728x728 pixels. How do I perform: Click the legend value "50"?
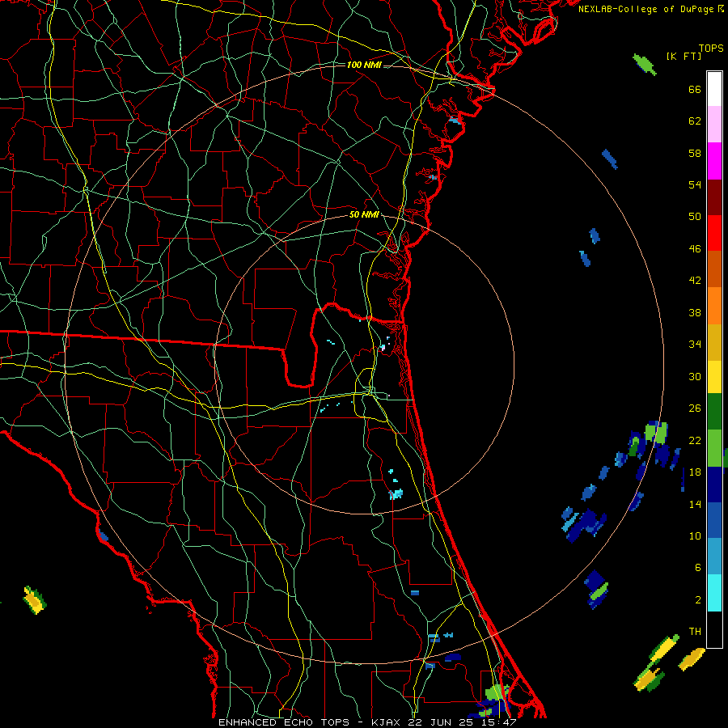695,216
